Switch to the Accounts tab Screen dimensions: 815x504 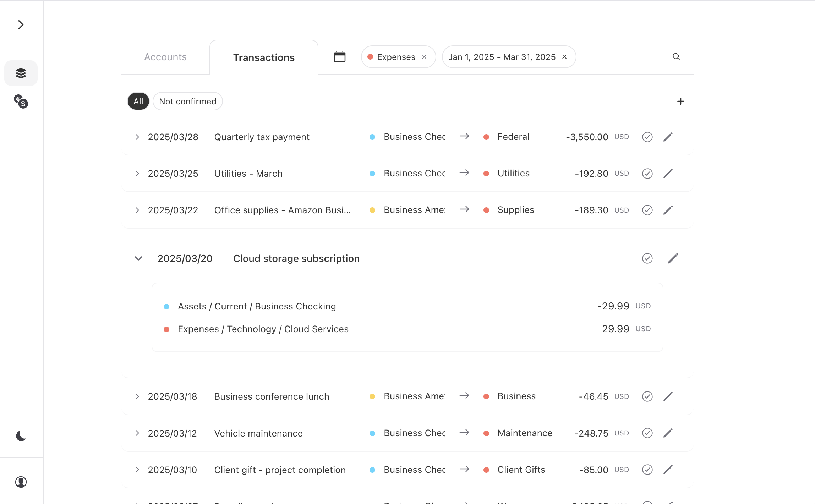point(165,57)
